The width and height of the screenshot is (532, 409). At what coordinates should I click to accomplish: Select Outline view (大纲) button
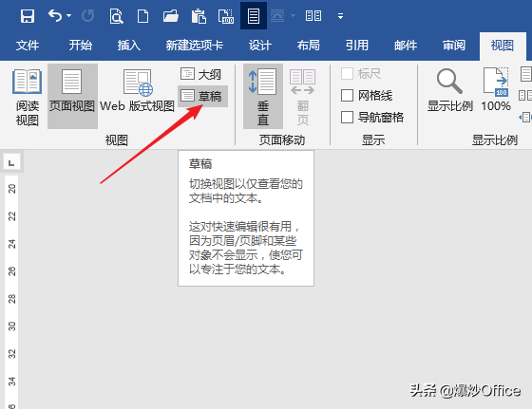[x=201, y=74]
